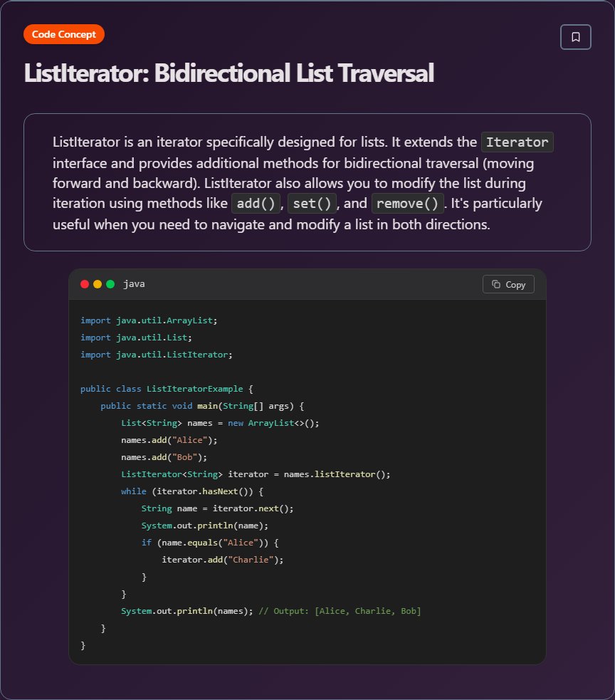
Task: Click the remove() inline code chip
Action: coord(407,203)
